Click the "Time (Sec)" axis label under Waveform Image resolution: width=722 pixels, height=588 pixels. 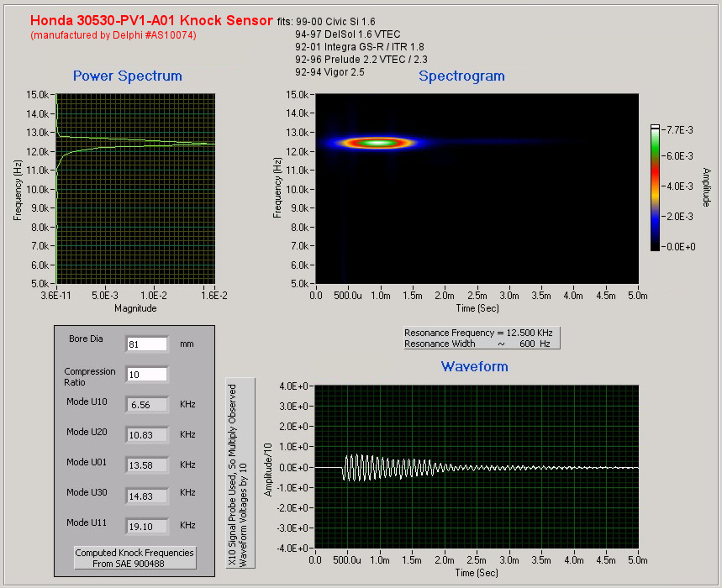point(477,573)
